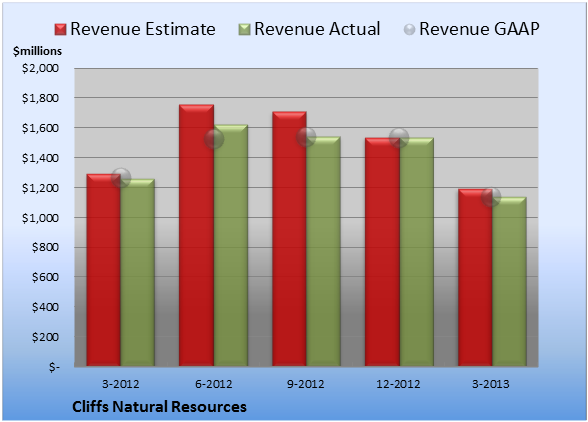The height and width of the screenshot is (422, 588).
Task: Select the red estimate bar for 3-2013
Action: coord(475,278)
